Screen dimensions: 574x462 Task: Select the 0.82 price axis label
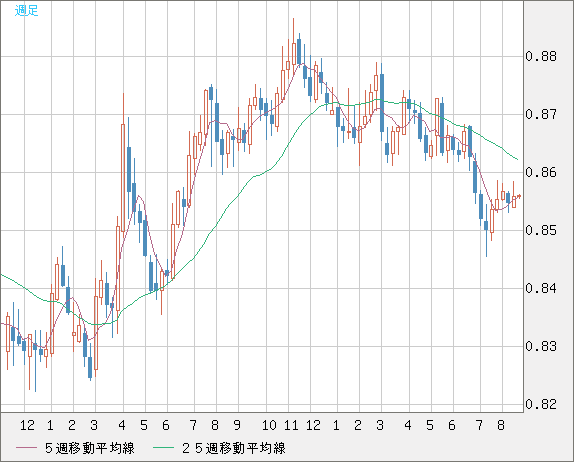click(541, 404)
